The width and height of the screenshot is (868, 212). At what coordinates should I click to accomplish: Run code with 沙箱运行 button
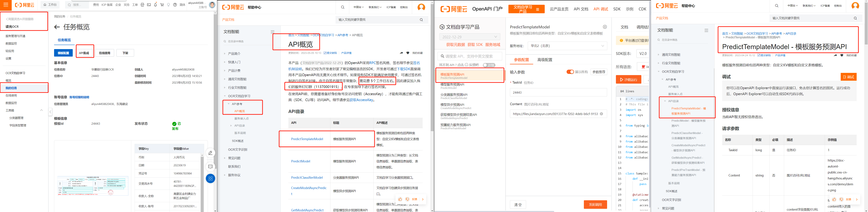coord(628,80)
